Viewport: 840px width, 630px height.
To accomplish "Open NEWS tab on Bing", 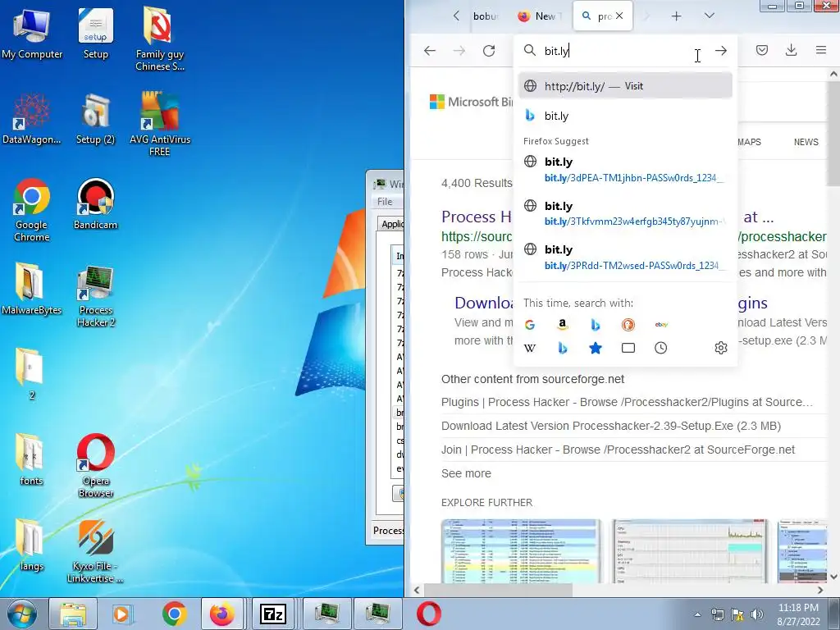I will pyautogui.click(x=806, y=142).
